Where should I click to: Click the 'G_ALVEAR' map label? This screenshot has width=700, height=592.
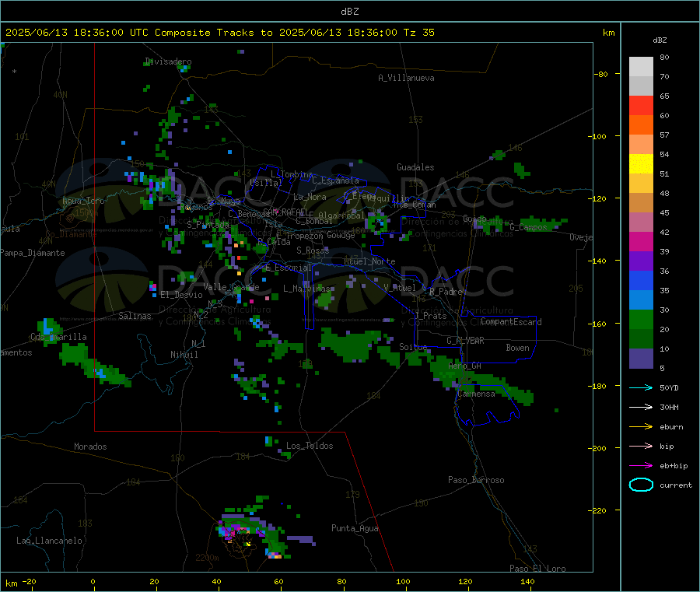pos(465,341)
